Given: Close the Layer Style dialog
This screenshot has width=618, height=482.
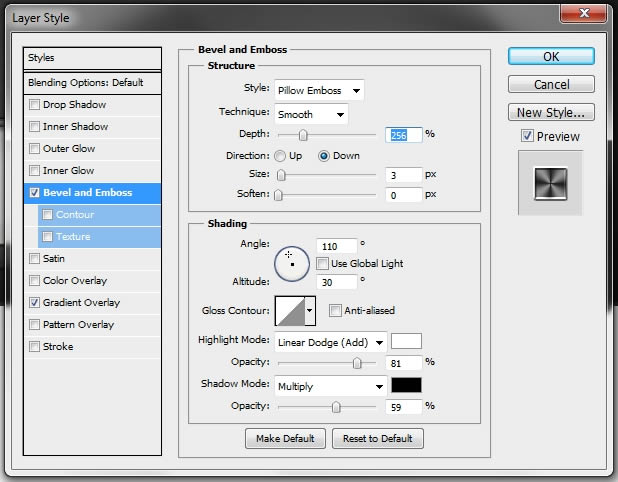Looking at the screenshot, I should click(x=583, y=13).
